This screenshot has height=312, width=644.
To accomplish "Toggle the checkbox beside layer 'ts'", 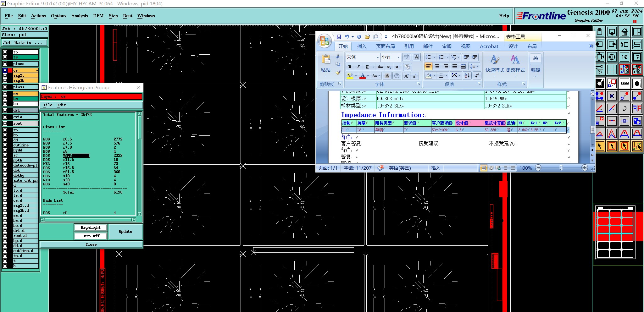I will tap(5, 57).
